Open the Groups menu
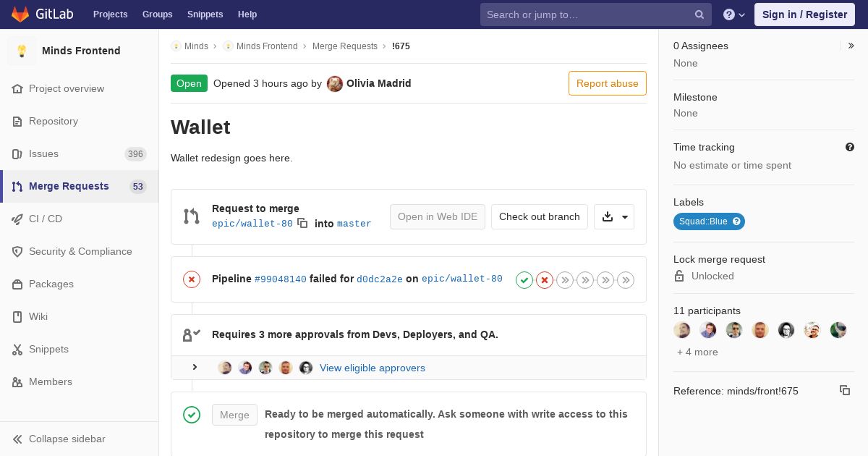Screen dimensions: 868x456 click(157, 14)
